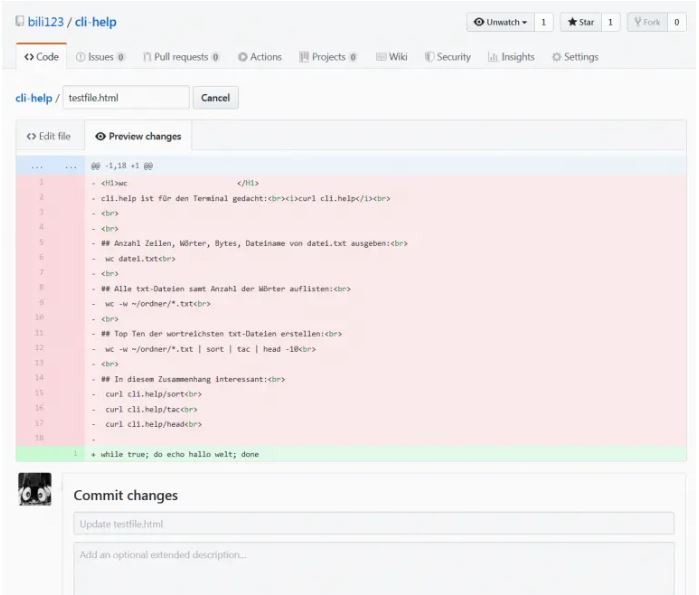Image resolution: width=699 pixels, height=595 pixels.
Task: Click the Code tab brackets icon
Action: (x=29, y=57)
